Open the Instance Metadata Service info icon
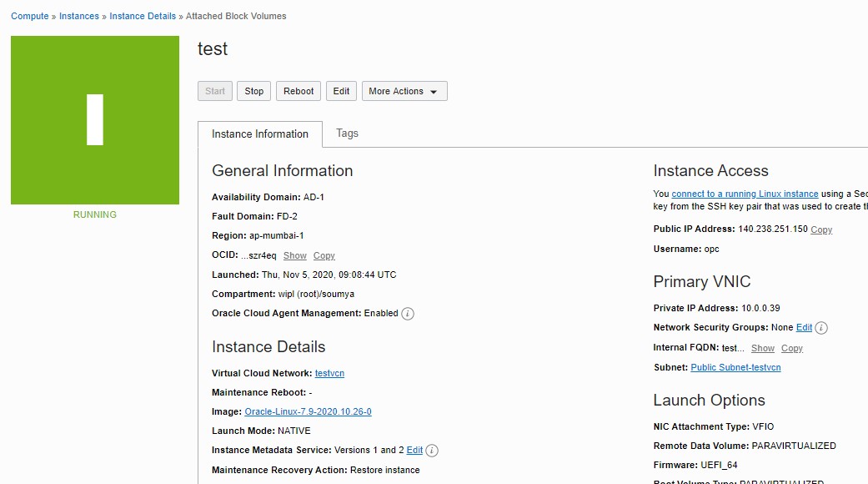 pos(432,451)
